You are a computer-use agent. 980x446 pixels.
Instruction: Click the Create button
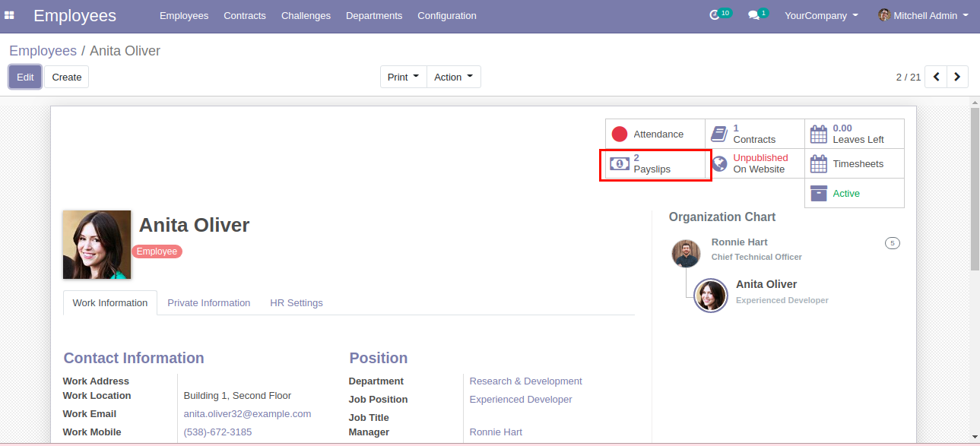point(67,77)
